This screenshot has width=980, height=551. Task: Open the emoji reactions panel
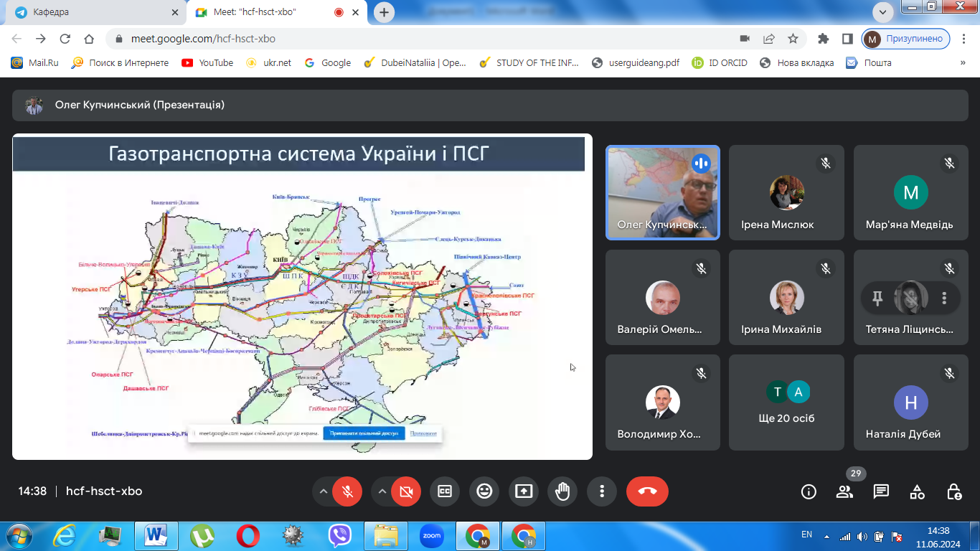point(484,491)
